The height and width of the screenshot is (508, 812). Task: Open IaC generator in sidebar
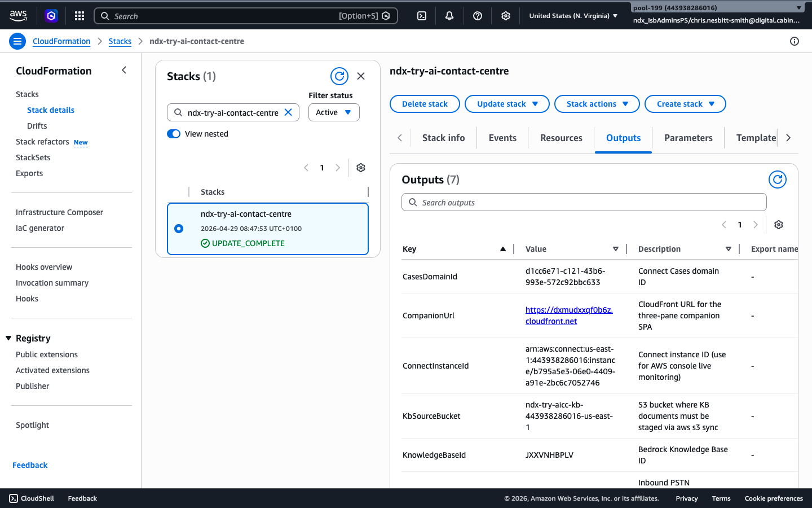[40, 228]
